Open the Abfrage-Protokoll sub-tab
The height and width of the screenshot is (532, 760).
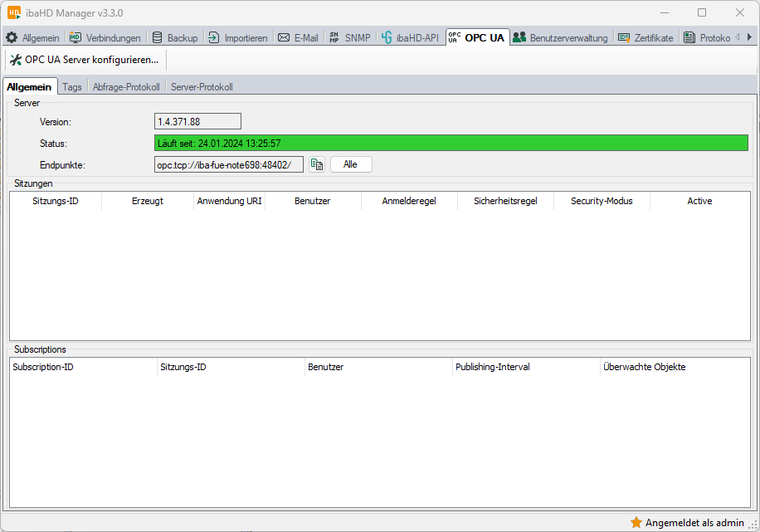click(126, 87)
